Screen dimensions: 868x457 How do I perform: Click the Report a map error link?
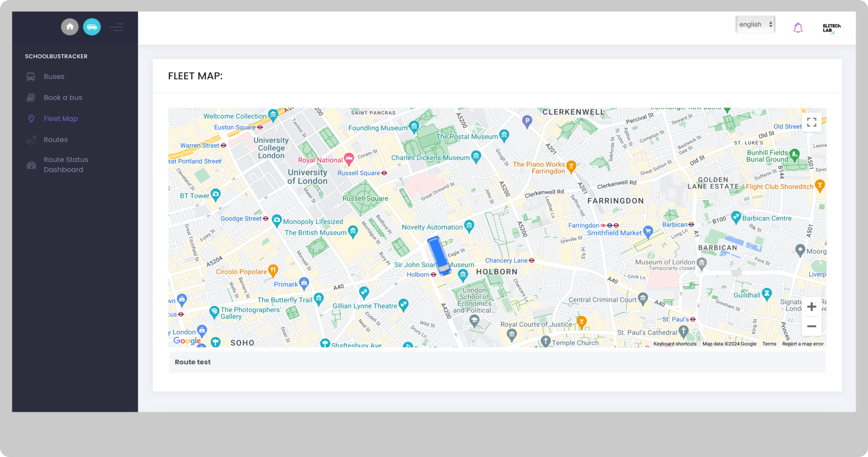point(802,343)
